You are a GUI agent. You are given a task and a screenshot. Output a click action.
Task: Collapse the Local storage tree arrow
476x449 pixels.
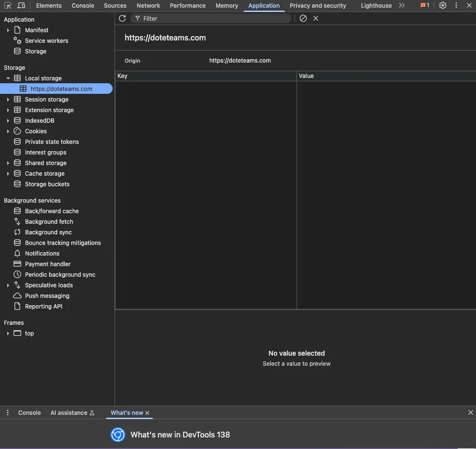click(x=8, y=78)
